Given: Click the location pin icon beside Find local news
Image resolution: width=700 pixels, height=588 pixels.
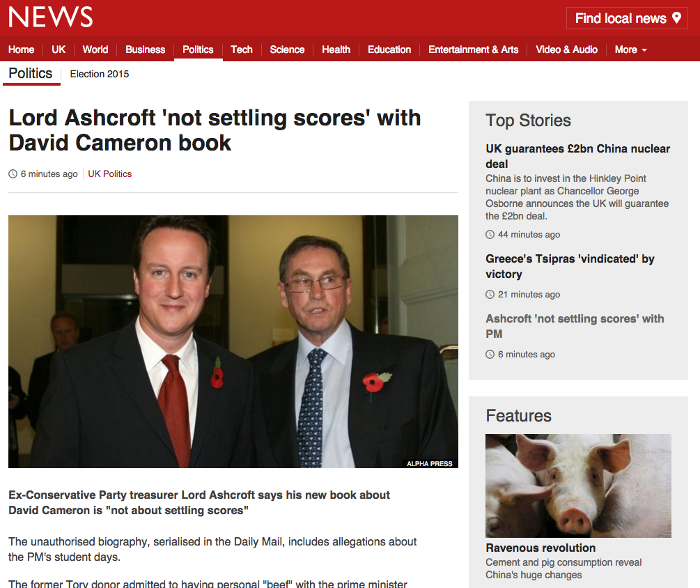Looking at the screenshot, I should pyautogui.click(x=677, y=18).
